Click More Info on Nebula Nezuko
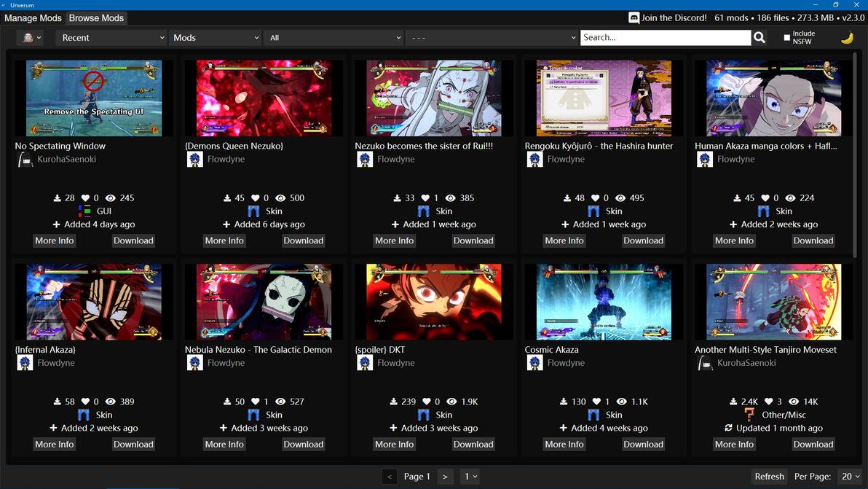The height and width of the screenshot is (489, 868). [224, 444]
